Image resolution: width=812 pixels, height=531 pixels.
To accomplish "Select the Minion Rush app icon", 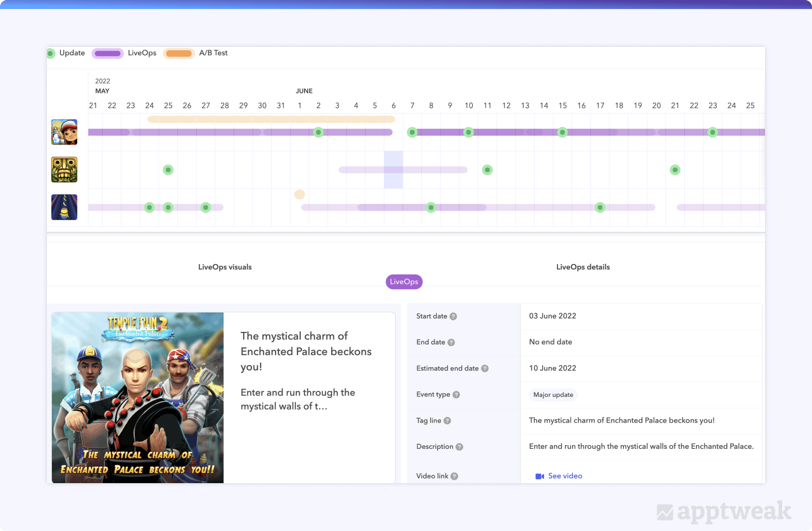I will [64, 207].
